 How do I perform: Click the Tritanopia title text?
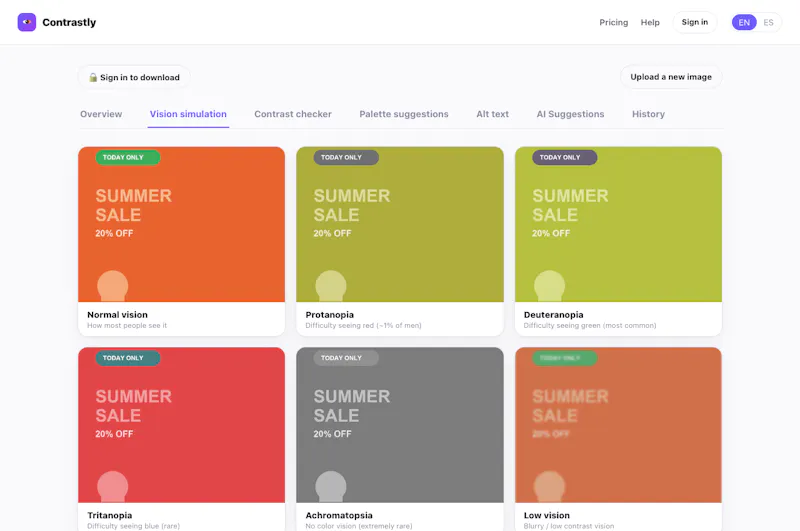[110, 515]
